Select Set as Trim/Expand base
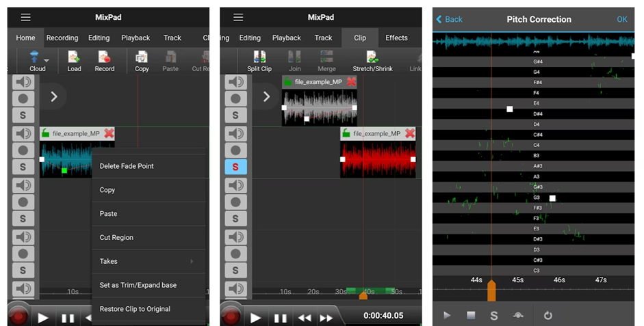This screenshot has height=326, width=644. point(149,285)
